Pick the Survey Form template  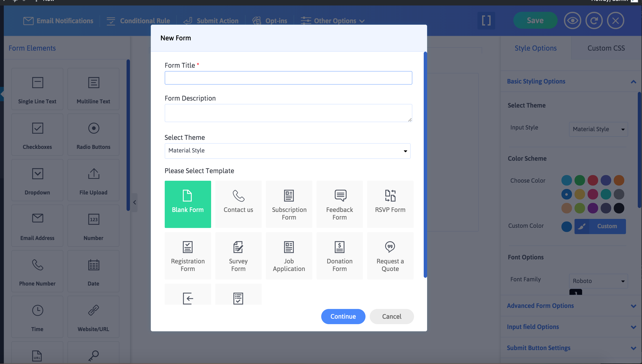tap(238, 256)
